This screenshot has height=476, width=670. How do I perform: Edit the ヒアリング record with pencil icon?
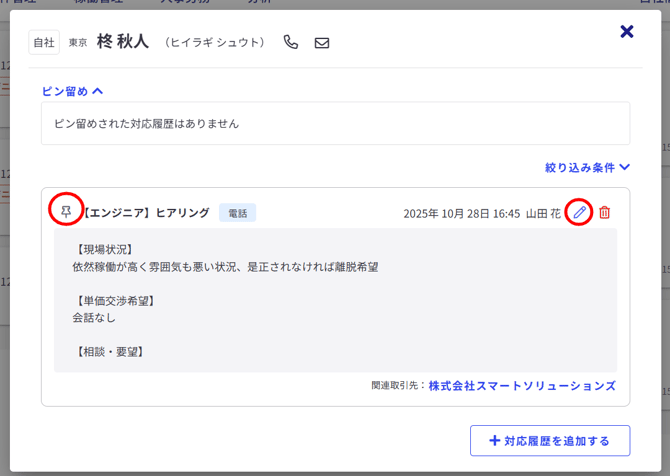[x=579, y=212]
